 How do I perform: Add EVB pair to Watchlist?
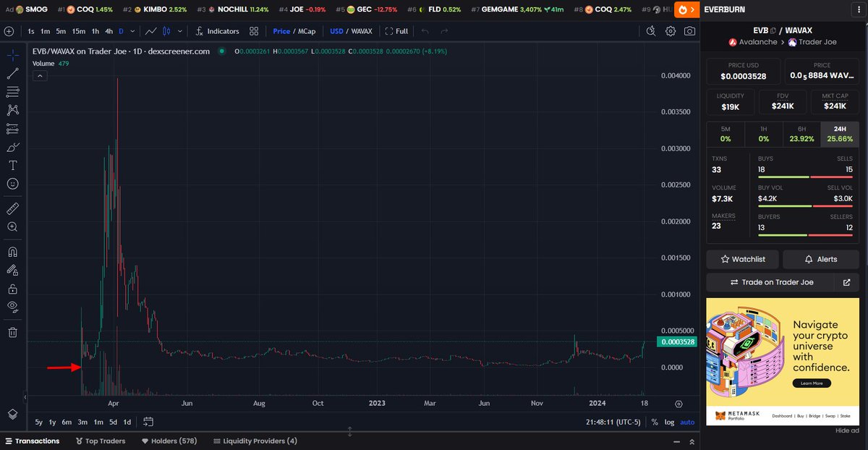743,259
